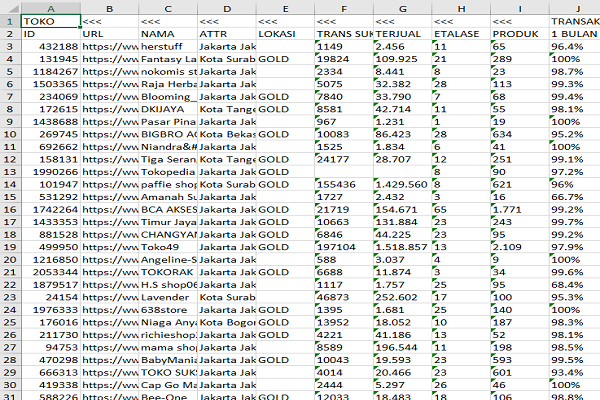Click the name cell Tokopedia
This screenshot has width=600, height=400.
pyautogui.click(x=168, y=172)
